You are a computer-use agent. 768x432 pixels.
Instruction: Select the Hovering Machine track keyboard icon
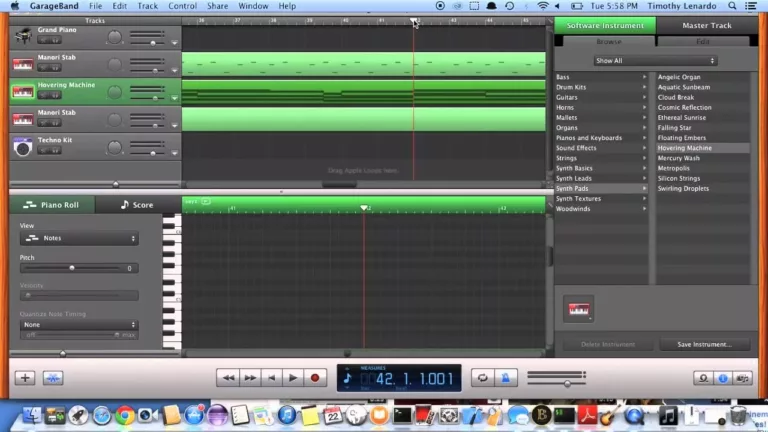(x=23, y=92)
